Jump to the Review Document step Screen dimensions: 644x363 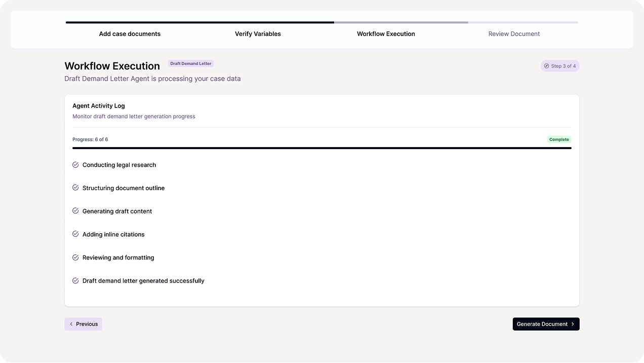tap(514, 34)
